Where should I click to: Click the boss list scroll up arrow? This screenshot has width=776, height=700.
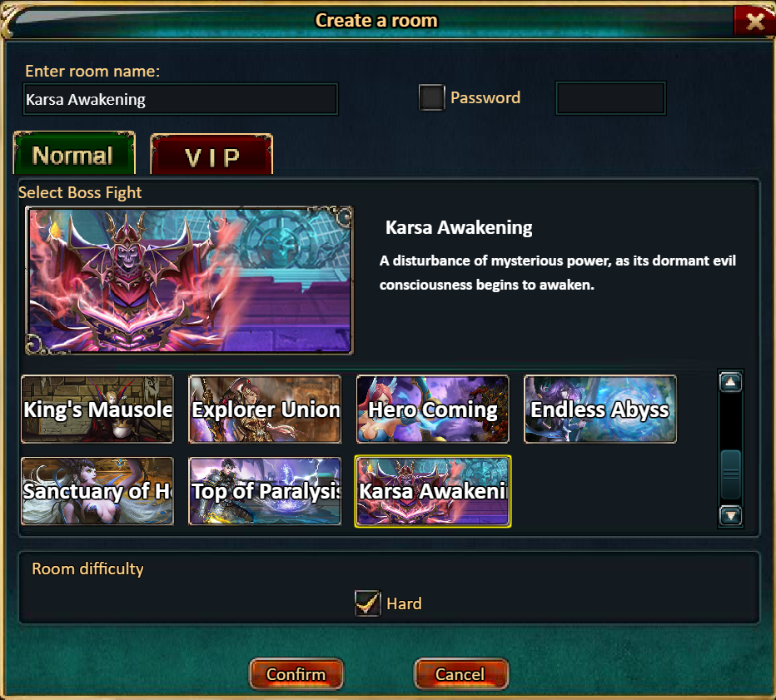click(x=730, y=382)
